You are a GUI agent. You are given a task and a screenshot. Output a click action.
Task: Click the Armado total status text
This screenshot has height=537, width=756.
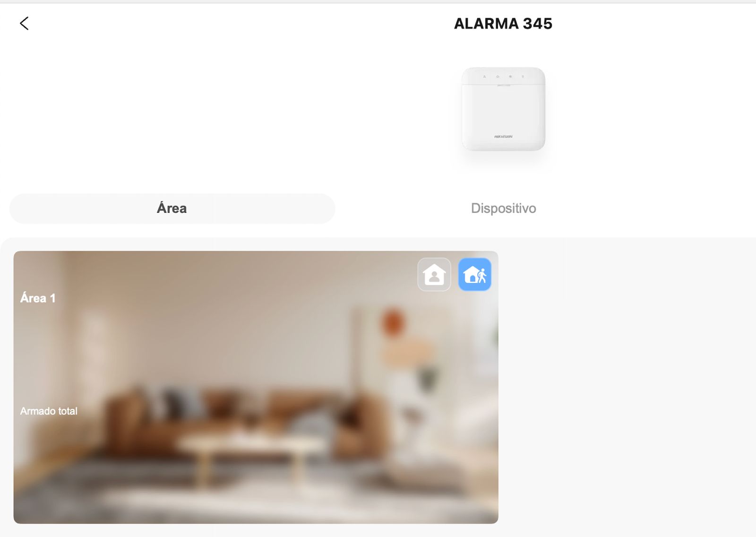[x=49, y=411]
